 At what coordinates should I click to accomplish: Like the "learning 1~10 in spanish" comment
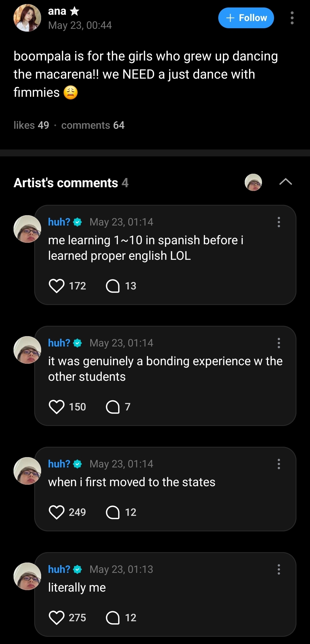(x=56, y=286)
